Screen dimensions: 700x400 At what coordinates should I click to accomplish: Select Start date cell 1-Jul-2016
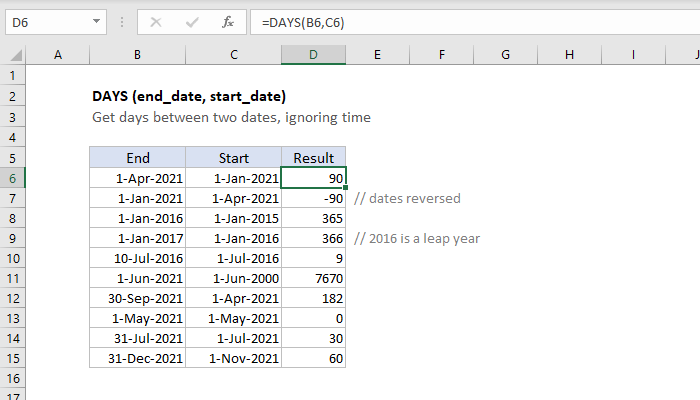tap(233, 258)
